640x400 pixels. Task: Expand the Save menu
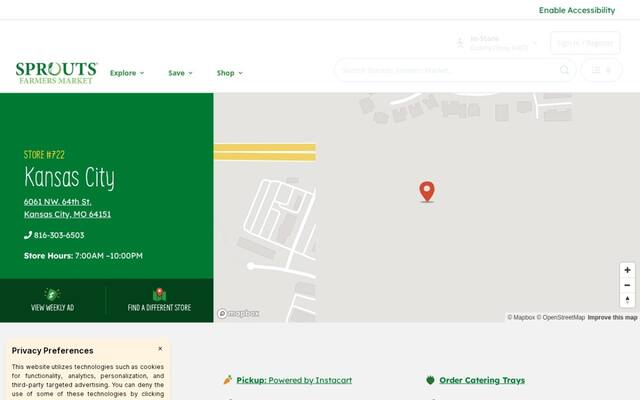tap(180, 73)
